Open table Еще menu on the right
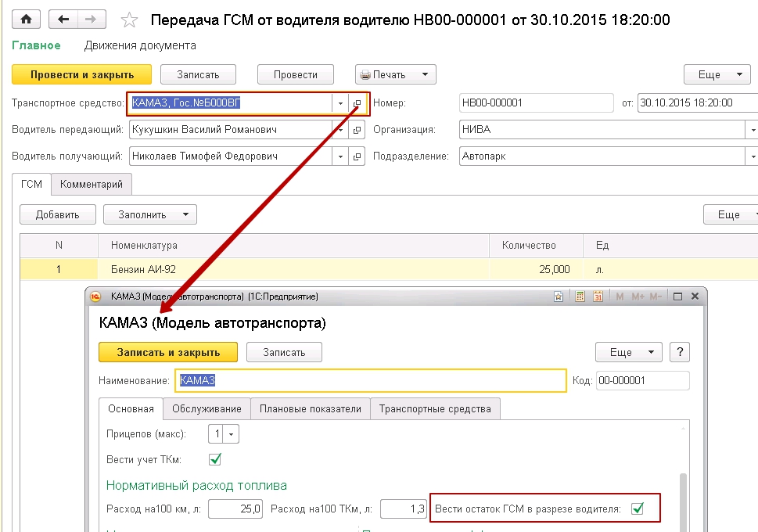Screen dimensions: 758x532 coord(730,214)
